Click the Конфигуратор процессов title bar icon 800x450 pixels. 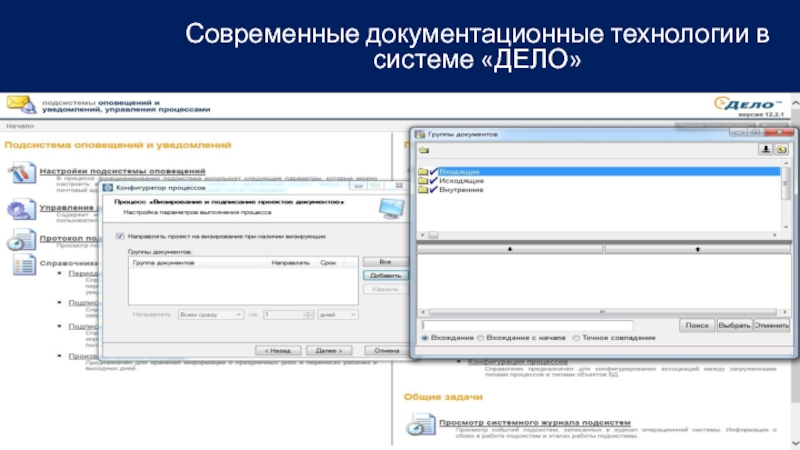tap(108, 187)
